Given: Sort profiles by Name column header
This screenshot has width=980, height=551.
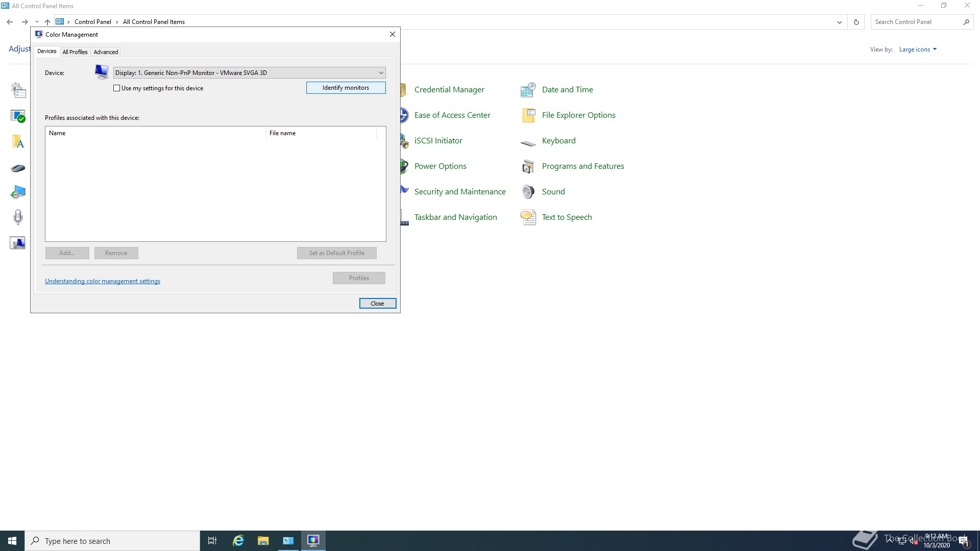Looking at the screenshot, I should pos(156,133).
